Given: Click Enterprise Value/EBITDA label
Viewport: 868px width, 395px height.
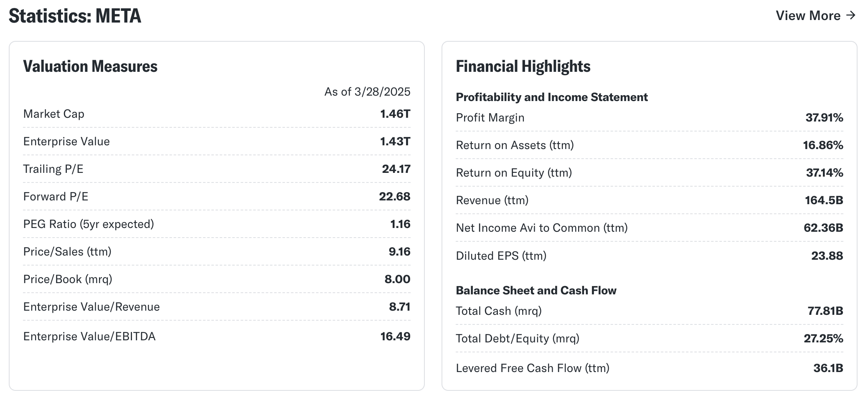Looking at the screenshot, I should point(89,336).
